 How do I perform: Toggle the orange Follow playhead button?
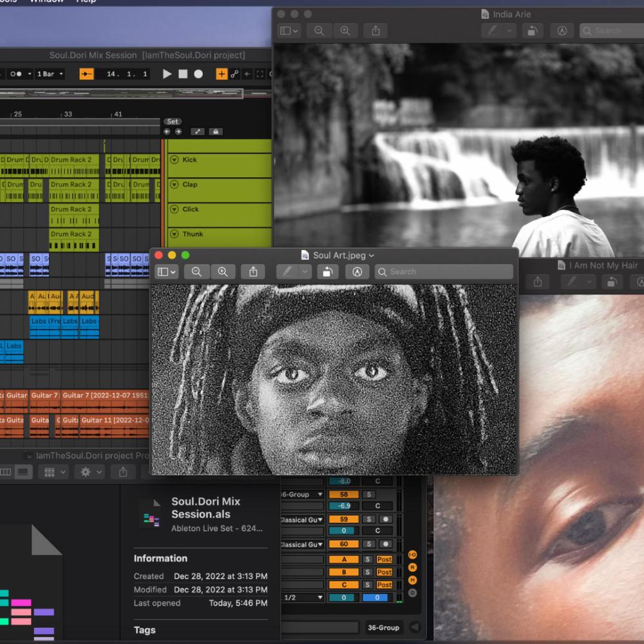coord(86,74)
